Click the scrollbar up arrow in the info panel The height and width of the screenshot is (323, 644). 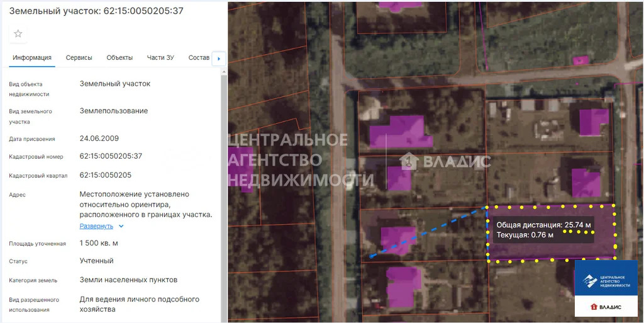click(x=224, y=72)
